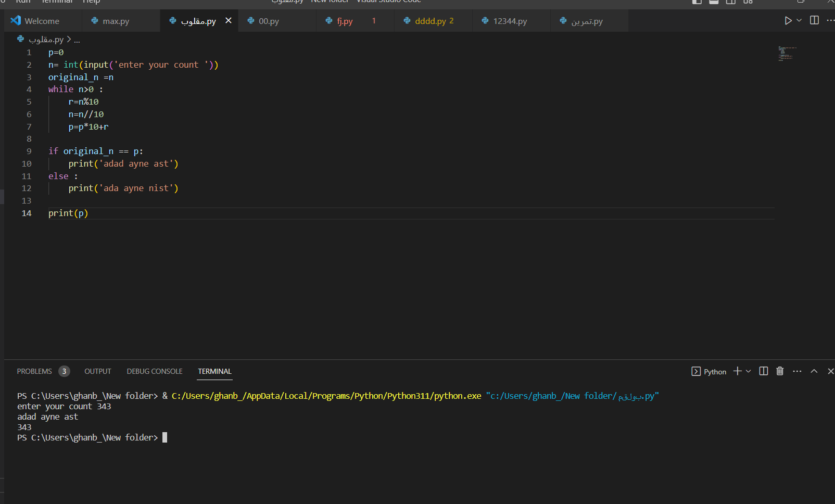
Task: Click the problems count badge showing 3
Action: (64, 371)
